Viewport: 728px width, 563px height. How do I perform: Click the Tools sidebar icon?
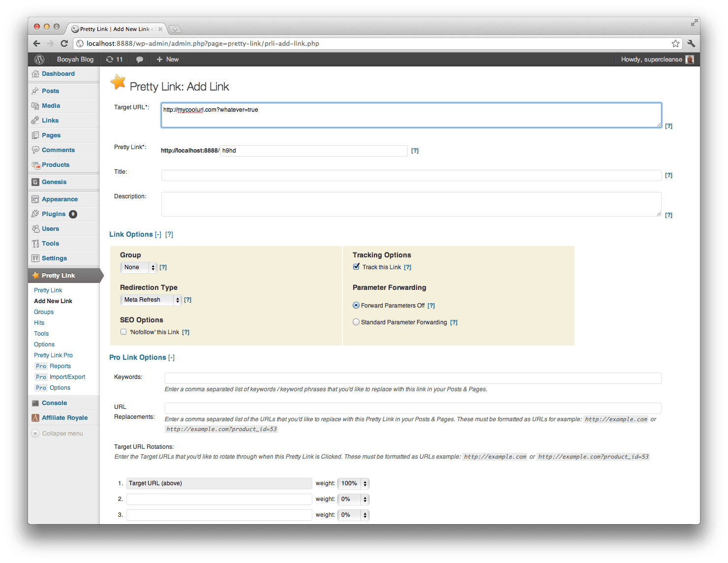click(x=35, y=244)
